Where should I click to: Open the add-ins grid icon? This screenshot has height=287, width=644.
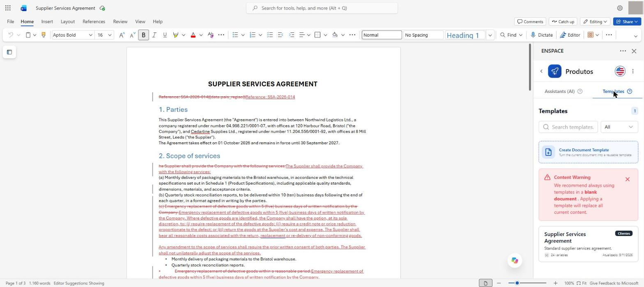(590, 35)
